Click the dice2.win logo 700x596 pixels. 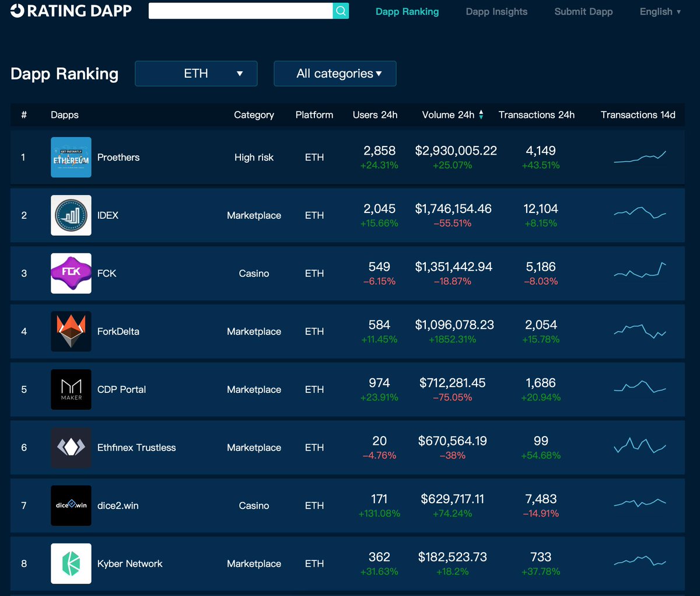tap(71, 506)
